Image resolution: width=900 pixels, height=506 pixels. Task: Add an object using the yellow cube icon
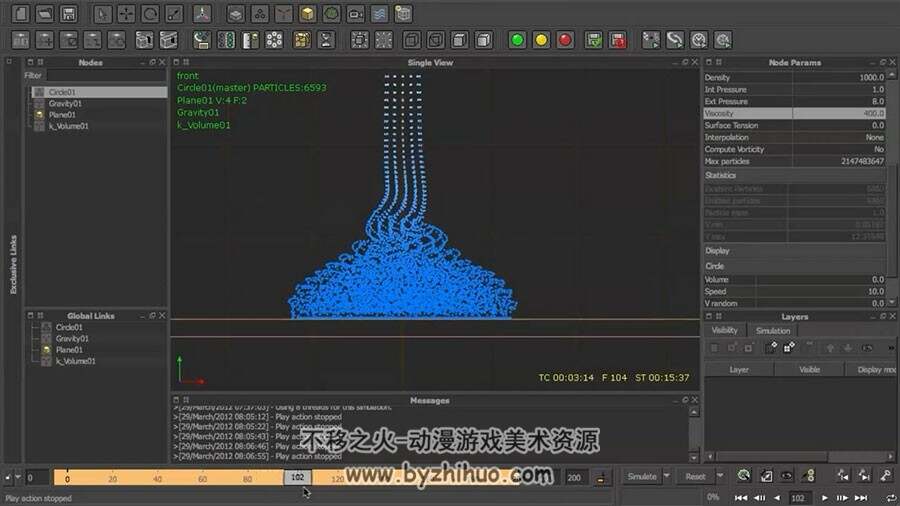(x=308, y=13)
